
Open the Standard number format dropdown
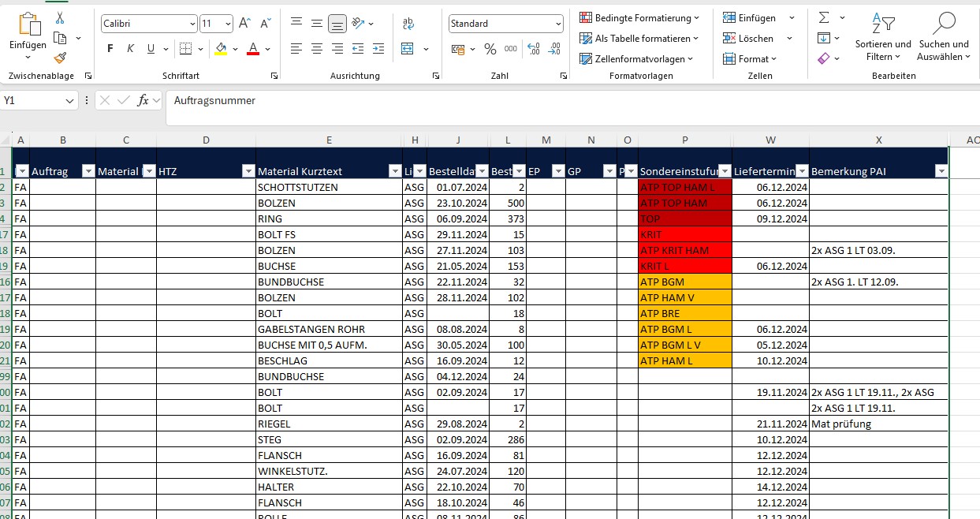558,24
